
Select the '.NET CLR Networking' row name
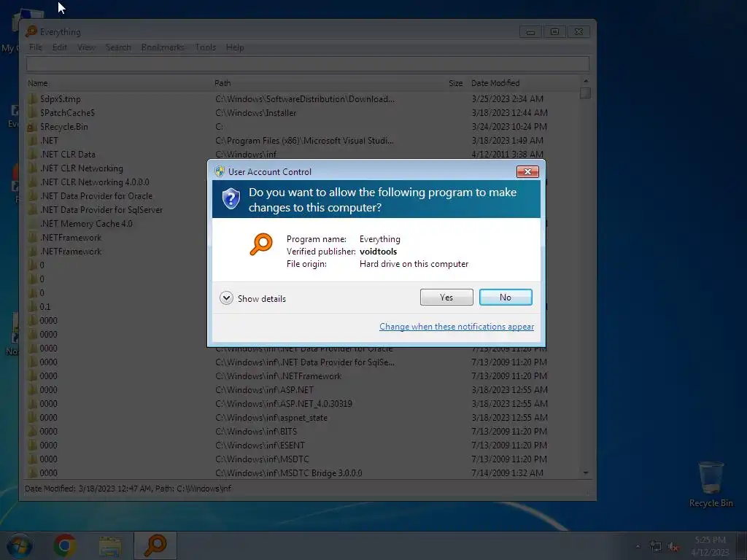[x=82, y=168]
